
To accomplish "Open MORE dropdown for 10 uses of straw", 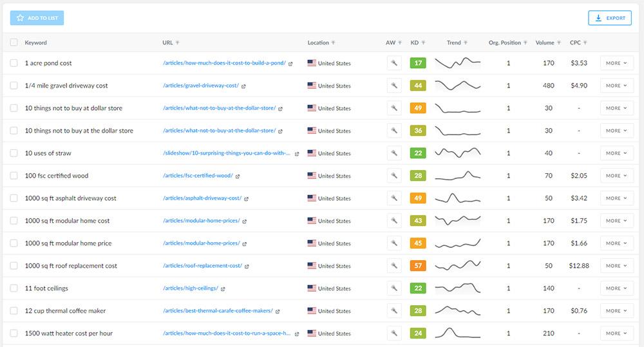I will point(616,153).
